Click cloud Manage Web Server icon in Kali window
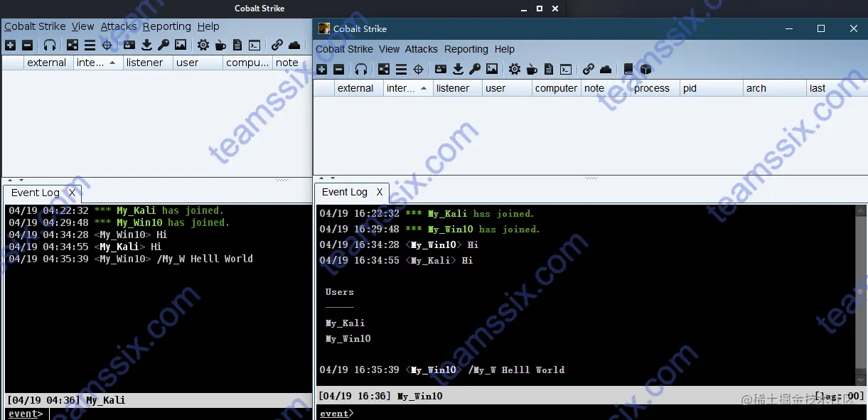The height and width of the screenshot is (420, 868). pyautogui.click(x=294, y=45)
